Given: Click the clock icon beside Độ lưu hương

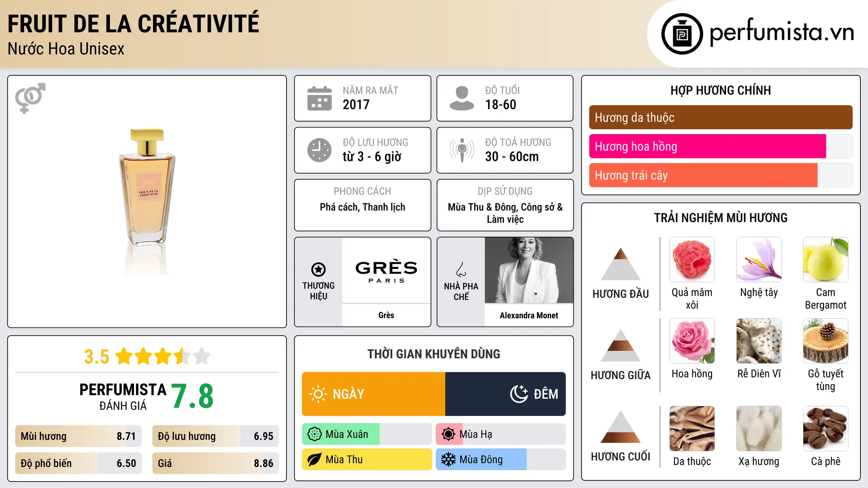Looking at the screenshot, I should [x=320, y=150].
